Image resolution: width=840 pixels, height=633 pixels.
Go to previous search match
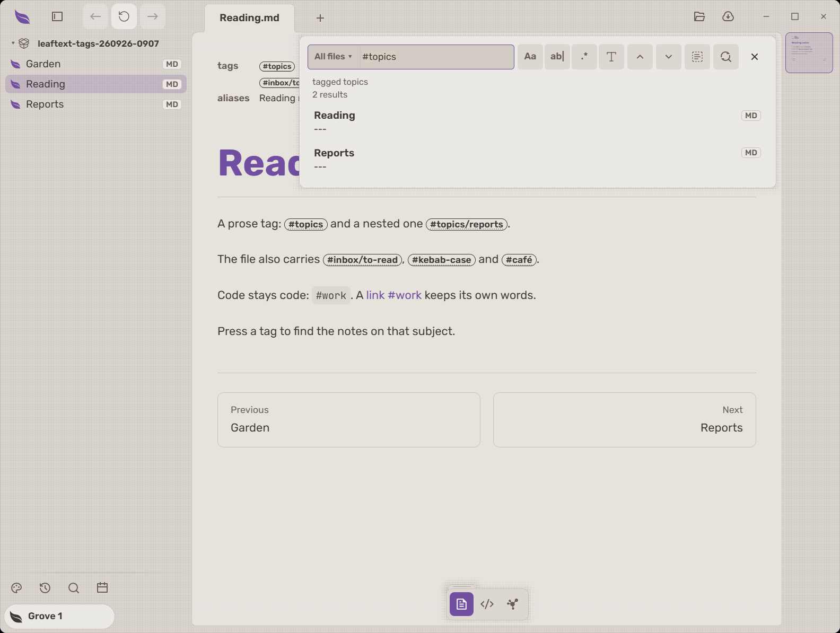640,57
